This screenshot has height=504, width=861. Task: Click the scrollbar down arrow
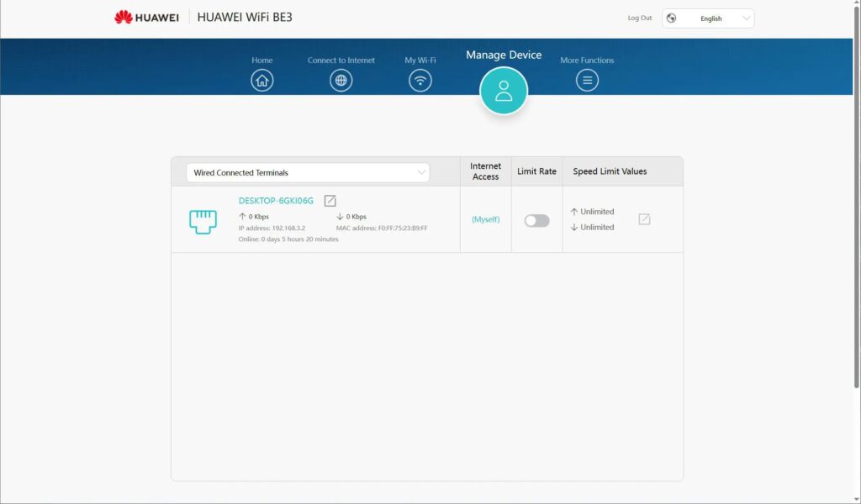pyautogui.click(x=856, y=498)
